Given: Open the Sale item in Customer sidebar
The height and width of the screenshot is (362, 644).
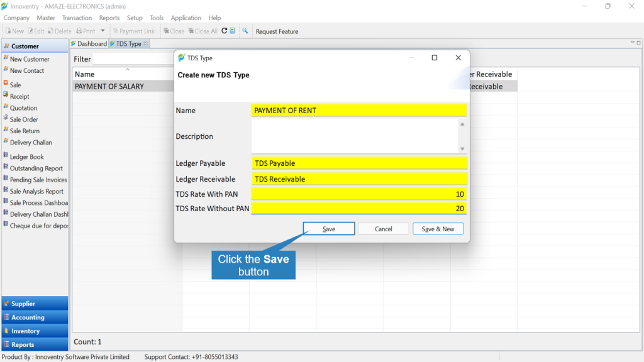Looking at the screenshot, I should [x=15, y=85].
